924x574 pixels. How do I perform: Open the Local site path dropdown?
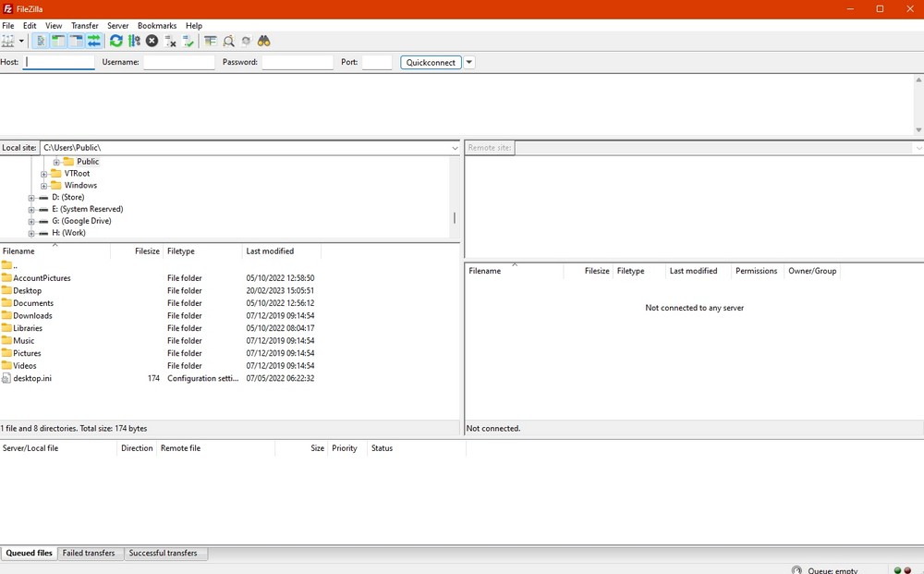coord(455,148)
